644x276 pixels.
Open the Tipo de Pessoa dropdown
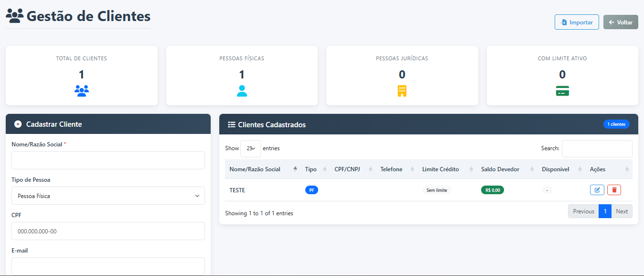pyautogui.click(x=108, y=196)
